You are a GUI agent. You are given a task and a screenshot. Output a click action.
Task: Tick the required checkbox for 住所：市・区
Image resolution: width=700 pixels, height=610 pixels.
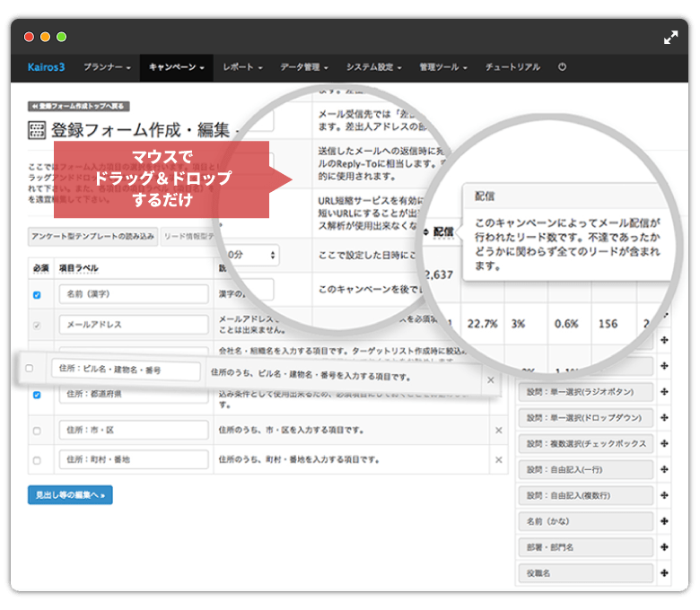37,431
